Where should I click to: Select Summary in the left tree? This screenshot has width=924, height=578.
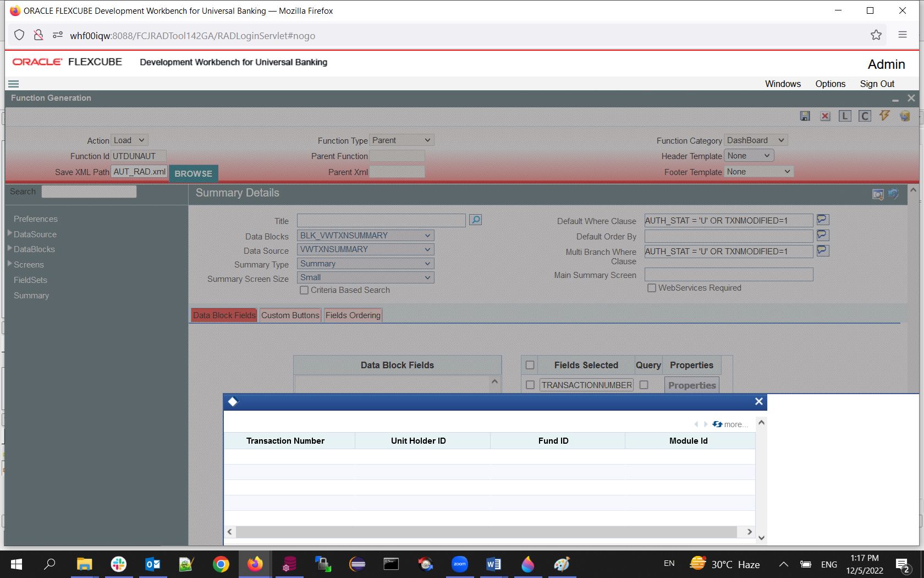31,296
